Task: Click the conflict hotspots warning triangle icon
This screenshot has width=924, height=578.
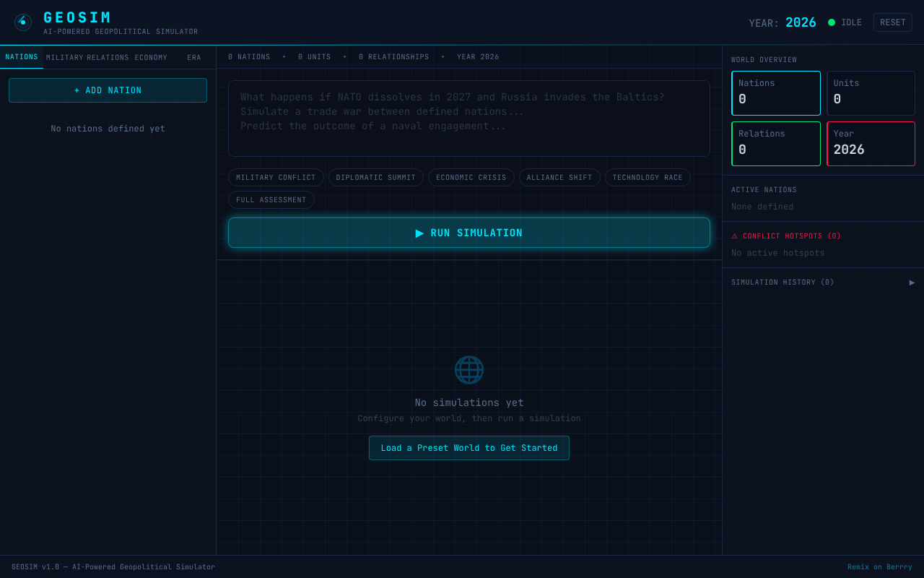Action: (x=734, y=235)
